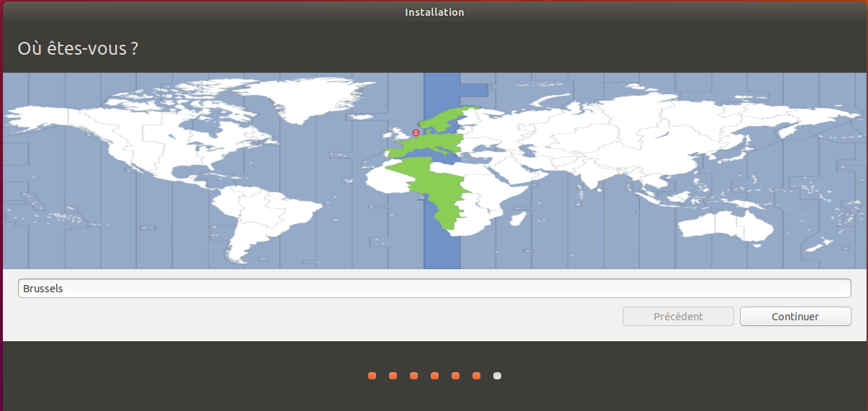
Task: Click the Installation window title bar
Action: [434, 12]
